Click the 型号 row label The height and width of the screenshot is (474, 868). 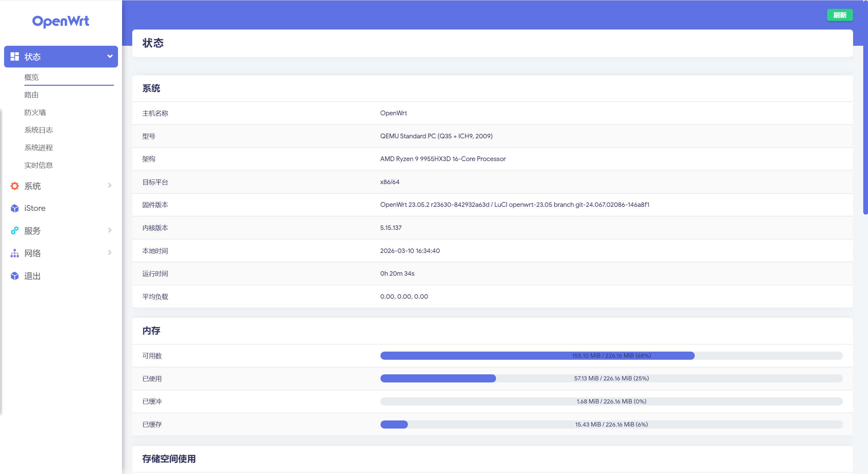point(149,136)
